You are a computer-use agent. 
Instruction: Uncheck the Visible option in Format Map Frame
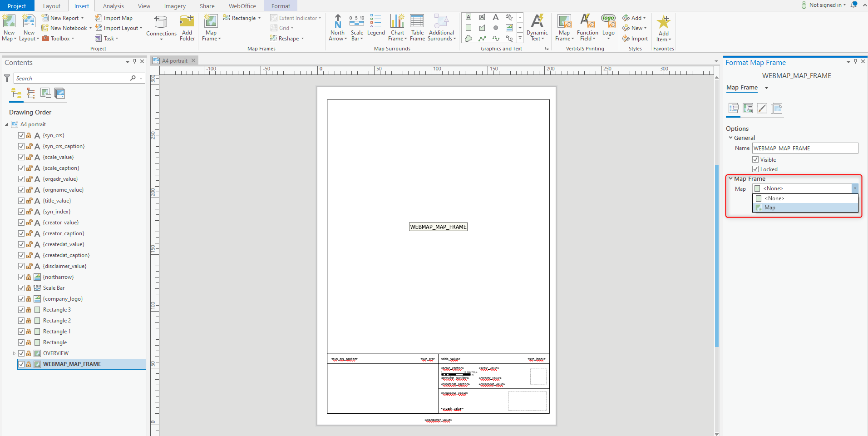(x=755, y=159)
